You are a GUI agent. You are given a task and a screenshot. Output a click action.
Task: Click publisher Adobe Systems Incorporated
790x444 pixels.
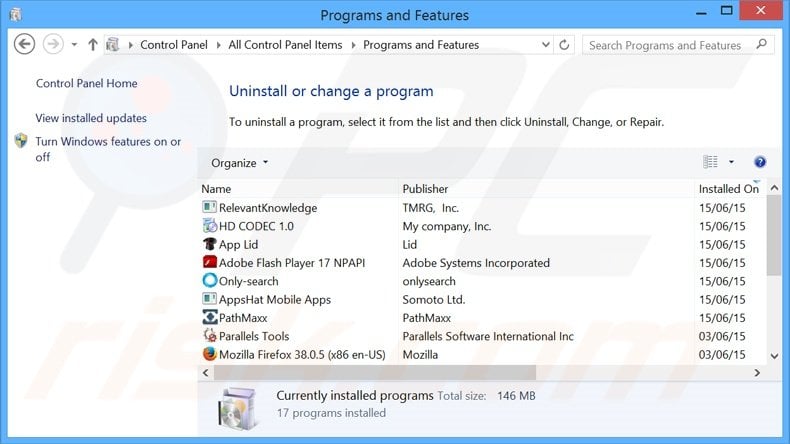476,263
